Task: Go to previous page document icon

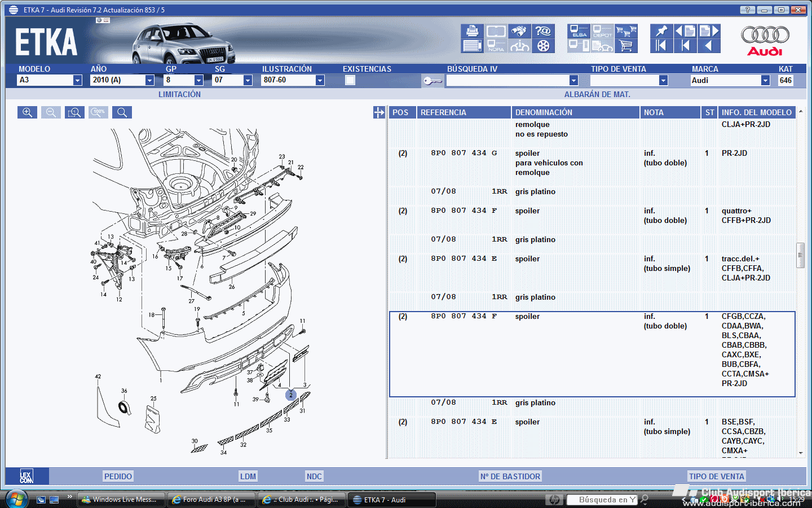Action: click(x=685, y=31)
